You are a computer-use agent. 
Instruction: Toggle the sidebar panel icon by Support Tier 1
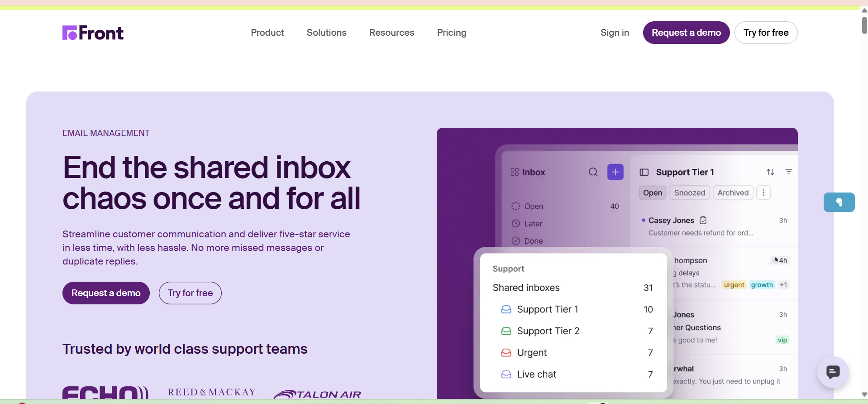(644, 172)
